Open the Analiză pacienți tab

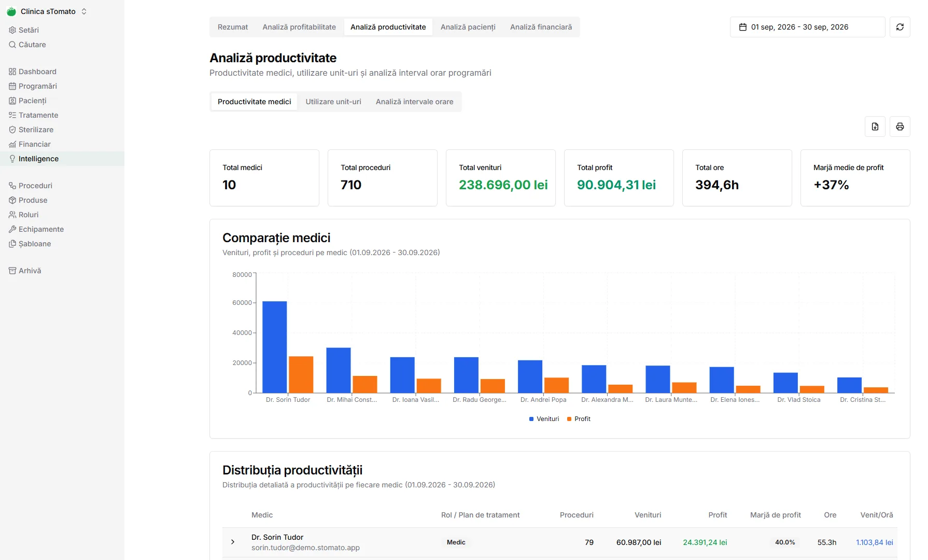(468, 27)
